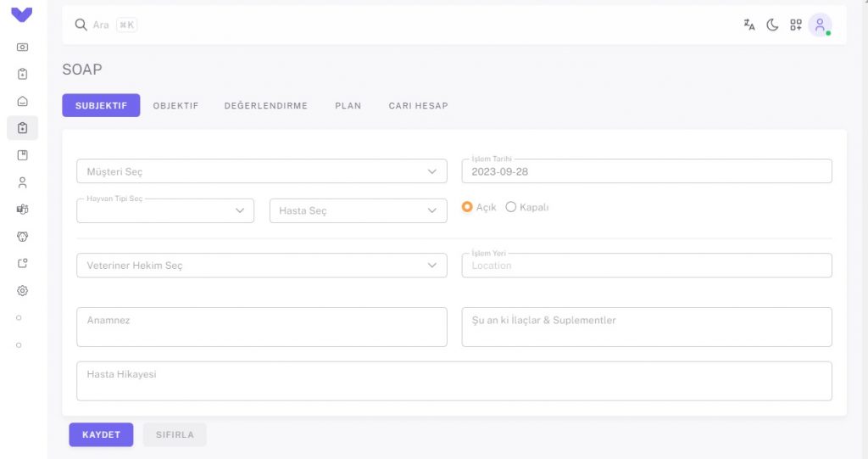The height and width of the screenshot is (459, 868).
Task: Open the pet face icon in sidebar
Action: [x=22, y=237]
